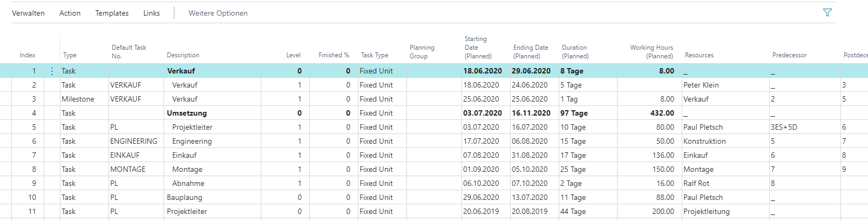Click the Abnahme description cell
This screenshot has height=221, width=868.
(x=188, y=183)
